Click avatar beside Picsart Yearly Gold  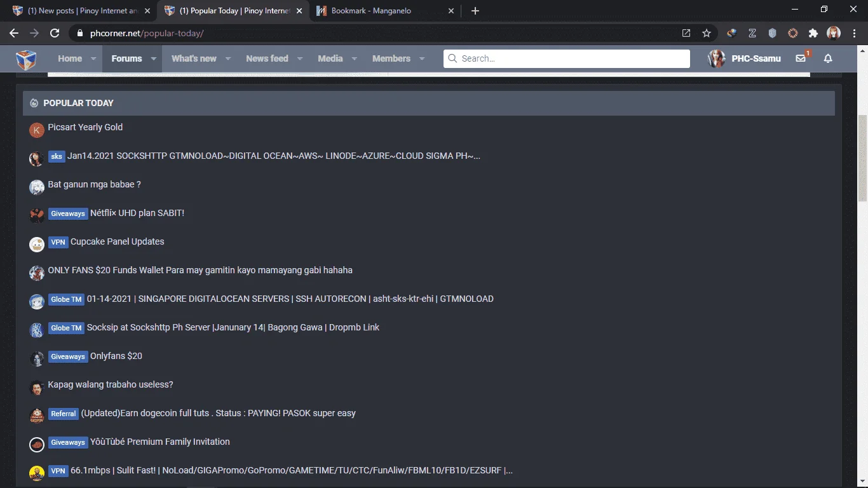tap(37, 130)
